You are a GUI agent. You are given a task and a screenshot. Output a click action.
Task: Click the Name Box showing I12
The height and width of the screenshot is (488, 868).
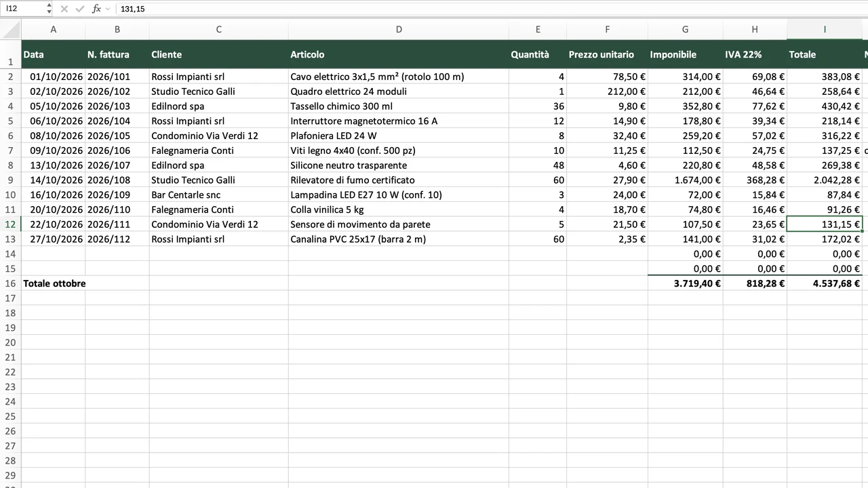[x=23, y=9]
